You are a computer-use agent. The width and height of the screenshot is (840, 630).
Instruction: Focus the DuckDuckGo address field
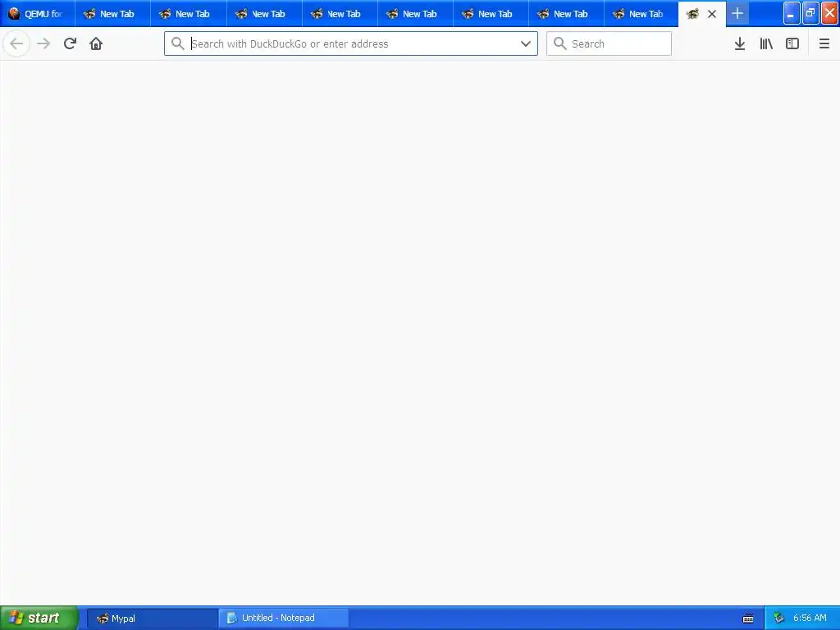(x=351, y=43)
